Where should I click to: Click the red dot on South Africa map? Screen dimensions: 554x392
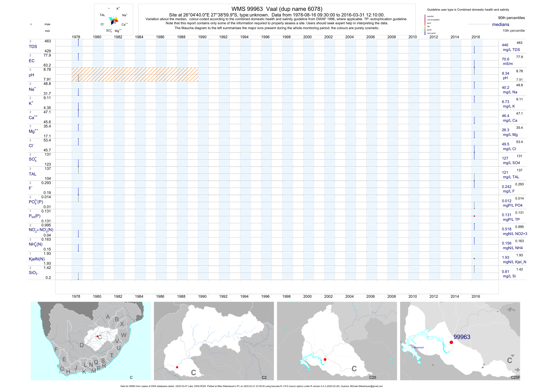tap(97, 336)
